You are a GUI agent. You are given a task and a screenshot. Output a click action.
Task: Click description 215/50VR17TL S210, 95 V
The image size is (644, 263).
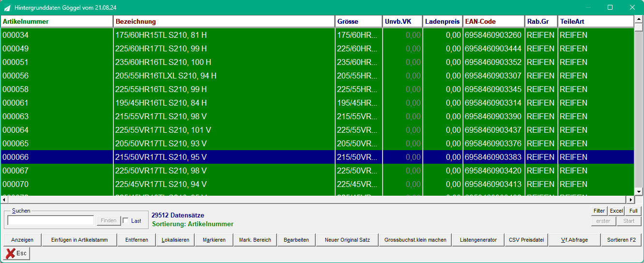(x=161, y=157)
